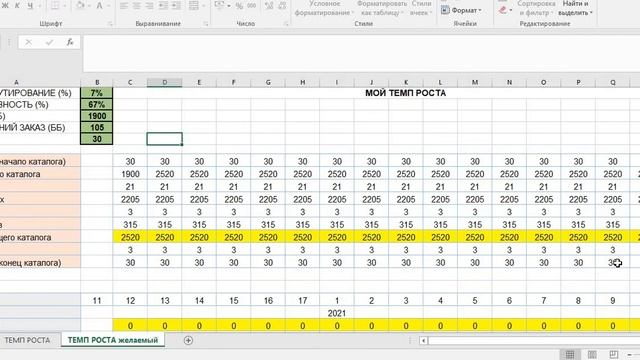Select cell with 17 in column H
The image size is (640, 360).
click(x=302, y=301)
